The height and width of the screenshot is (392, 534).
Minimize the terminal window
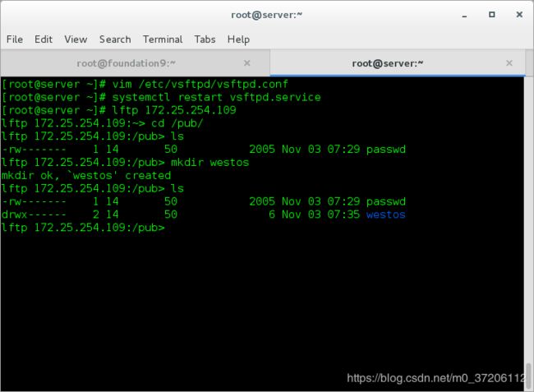click(464, 15)
